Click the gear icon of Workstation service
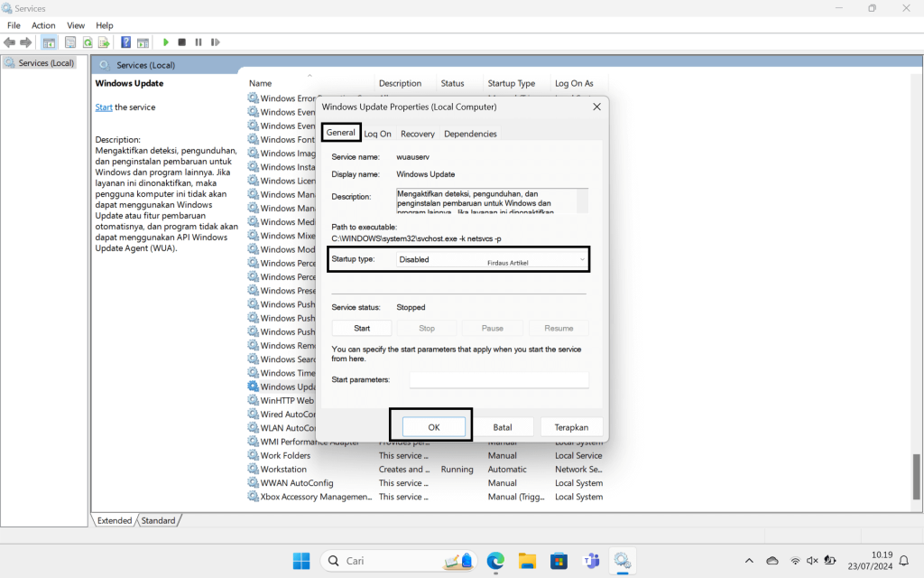Screen dimensions: 924x578 click(253, 469)
